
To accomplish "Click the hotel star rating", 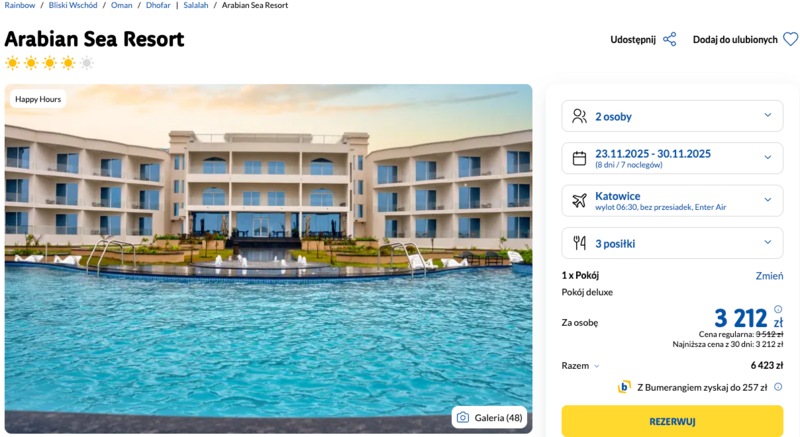I will pyautogui.click(x=49, y=63).
